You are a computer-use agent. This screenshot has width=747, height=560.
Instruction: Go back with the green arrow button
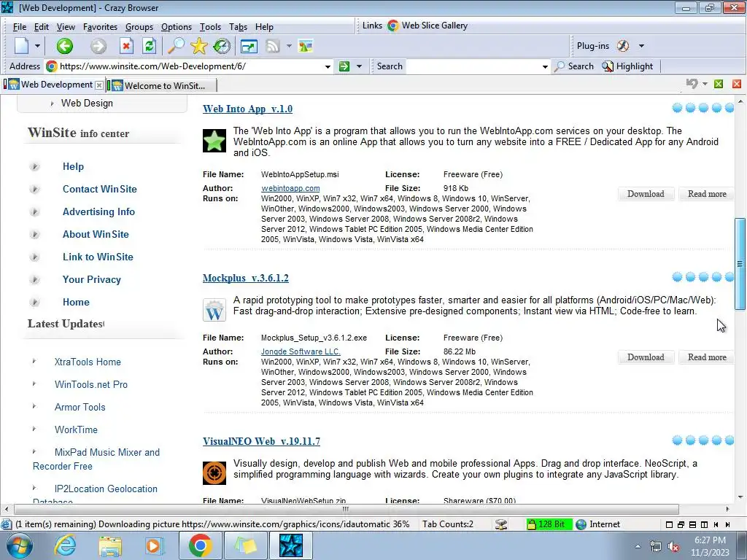click(x=65, y=46)
